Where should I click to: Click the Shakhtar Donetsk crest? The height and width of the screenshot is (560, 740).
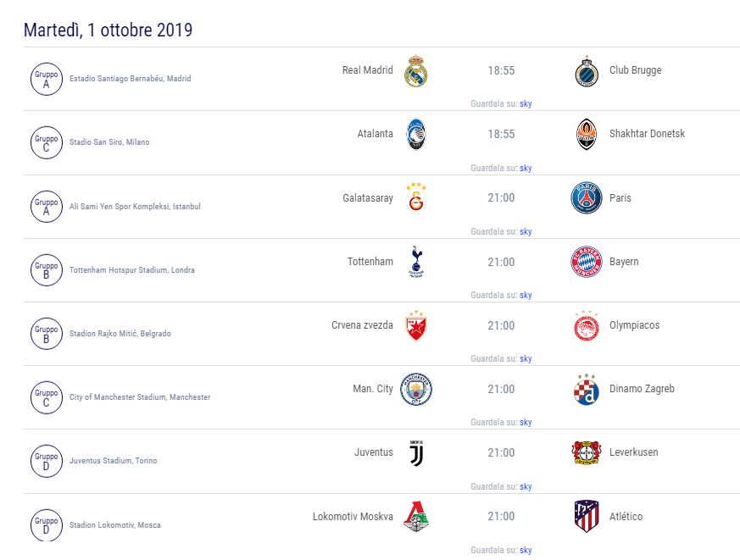tap(587, 135)
